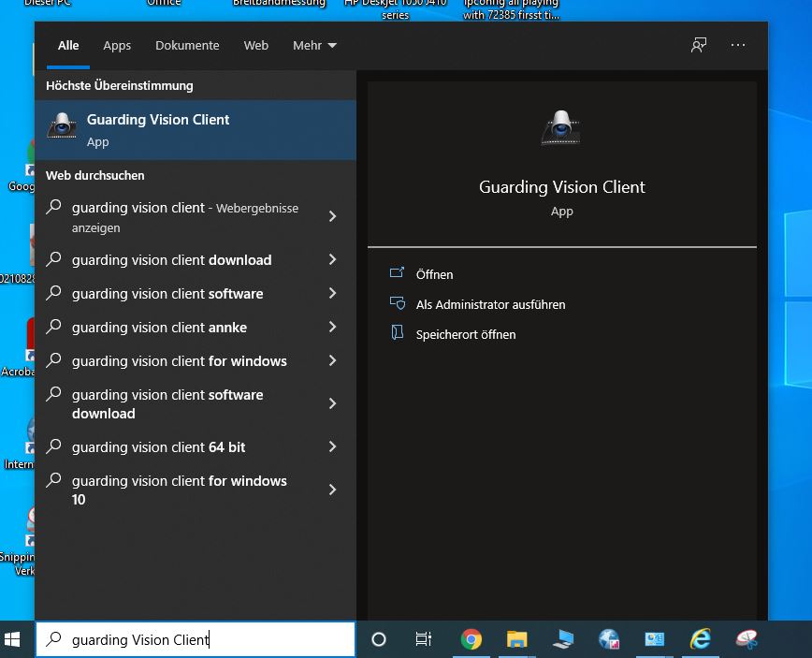The height and width of the screenshot is (658, 812).
Task: Expand arrow for 'client annke' suggestion
Action: tap(332, 327)
